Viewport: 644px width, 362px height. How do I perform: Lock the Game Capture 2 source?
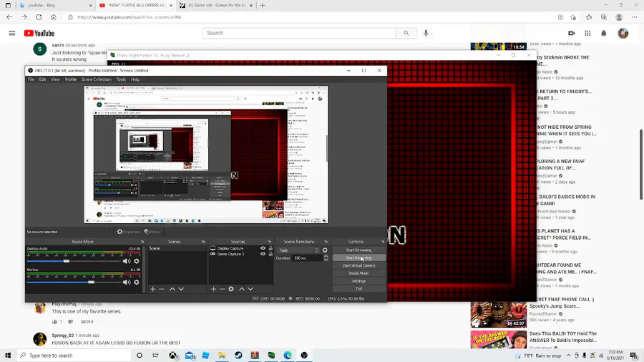[270, 254]
